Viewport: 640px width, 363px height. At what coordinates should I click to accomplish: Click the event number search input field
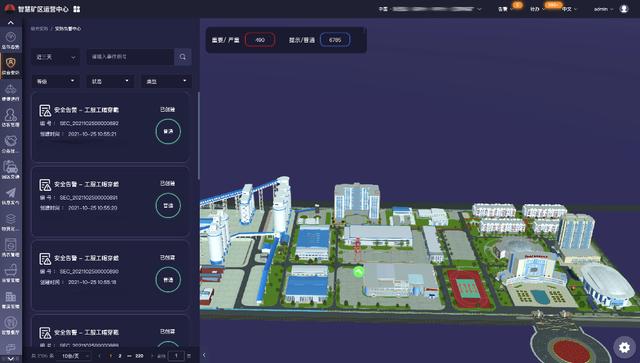[130, 57]
